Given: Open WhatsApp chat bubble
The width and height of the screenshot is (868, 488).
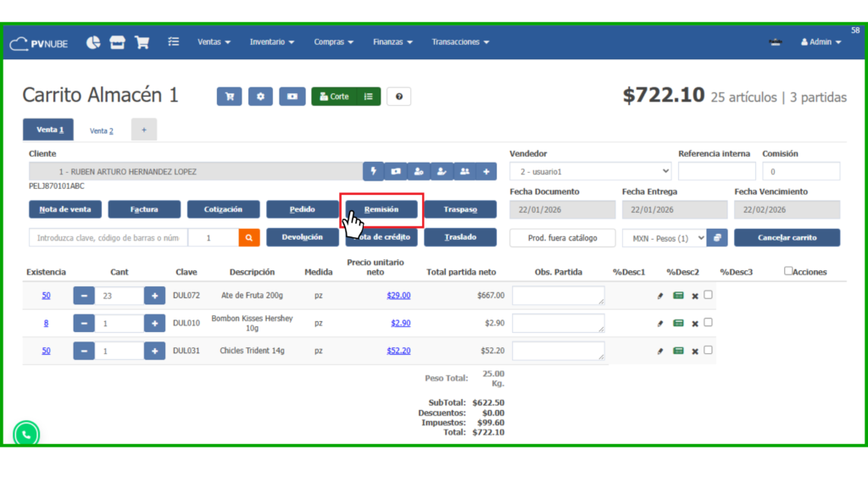Looking at the screenshot, I should click(26, 434).
